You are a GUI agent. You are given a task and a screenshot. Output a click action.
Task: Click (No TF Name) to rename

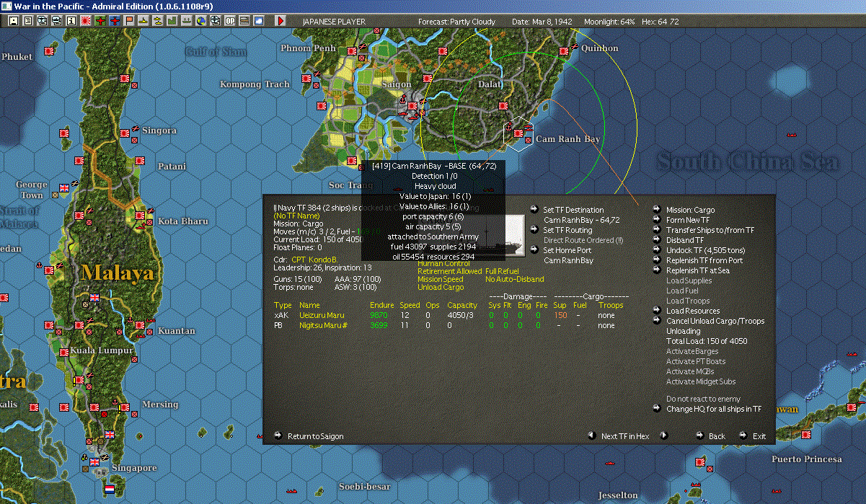tap(298, 216)
